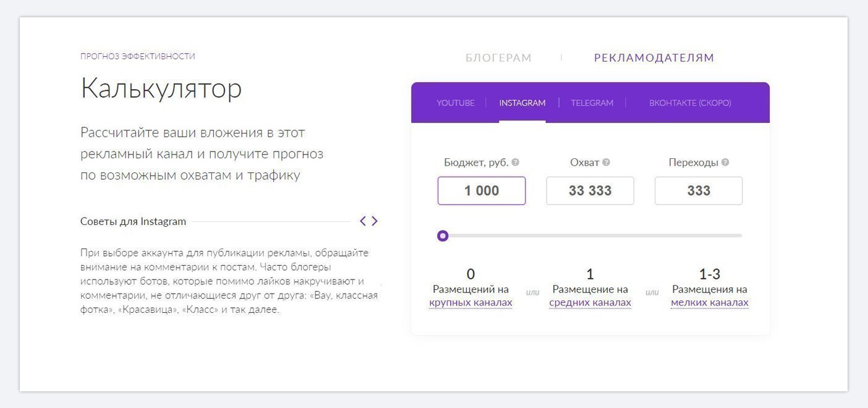Click the question mark icon beside Охват
The height and width of the screenshot is (408, 868).
click(x=606, y=163)
